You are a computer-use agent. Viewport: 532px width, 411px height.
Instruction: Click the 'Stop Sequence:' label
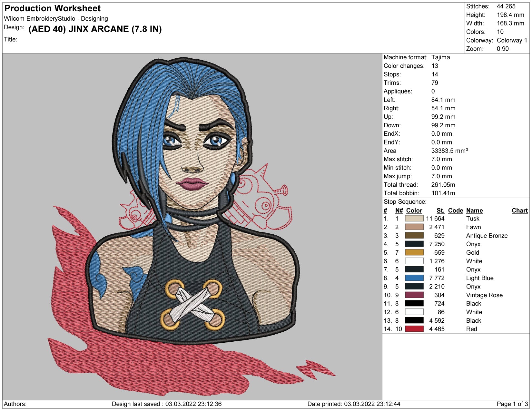click(x=405, y=202)
